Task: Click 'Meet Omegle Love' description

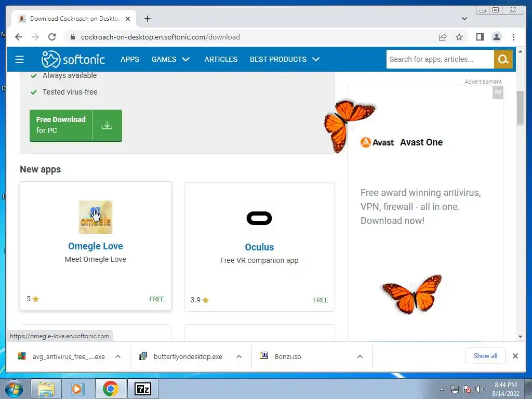Action: (96, 259)
